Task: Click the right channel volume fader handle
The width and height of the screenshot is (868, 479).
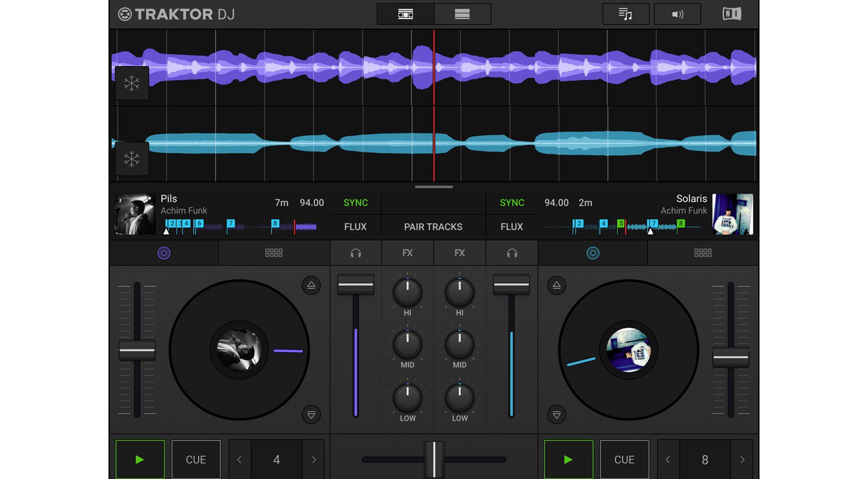Action: [512, 285]
